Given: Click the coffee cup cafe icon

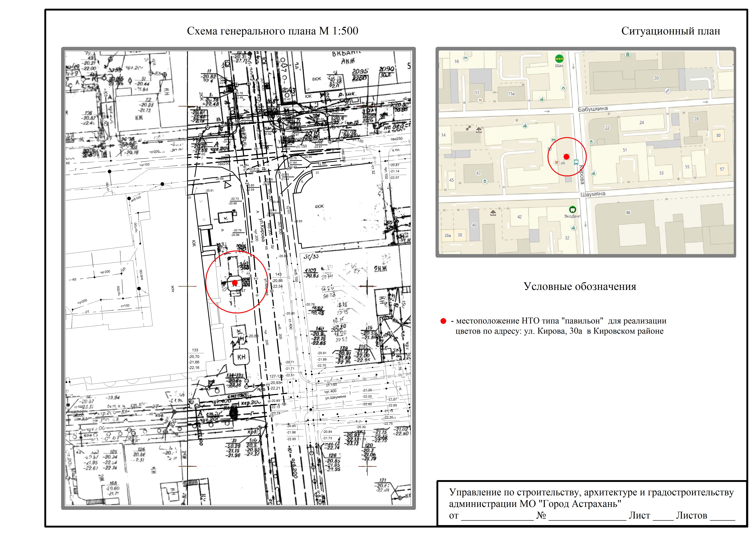Looking at the screenshot, I should pyautogui.click(x=557, y=162).
